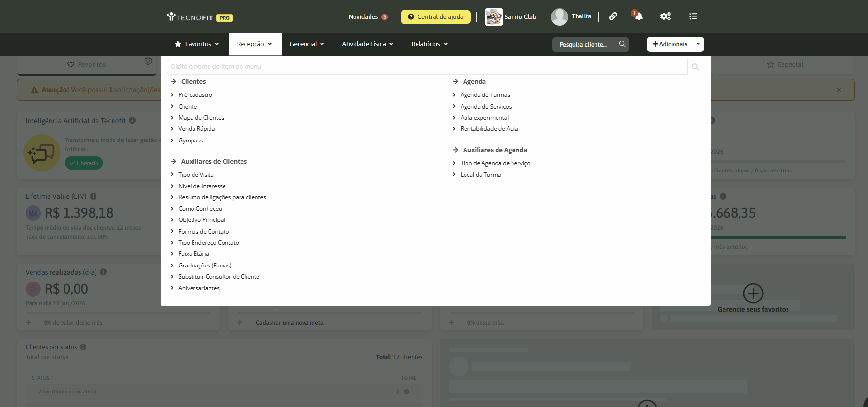The image size is (868, 407).
Task: Click info icon next to Lifetime Value (LTV)
Action: click(93, 196)
